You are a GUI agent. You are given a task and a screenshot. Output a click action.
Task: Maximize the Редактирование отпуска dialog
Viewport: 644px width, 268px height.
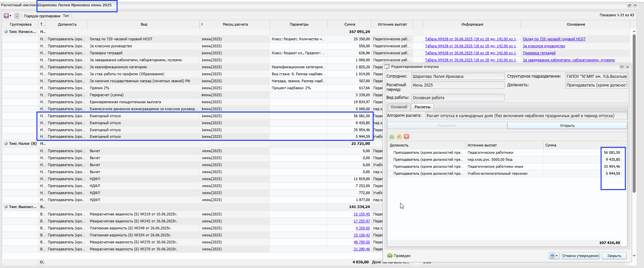pyautogui.click(x=622, y=67)
